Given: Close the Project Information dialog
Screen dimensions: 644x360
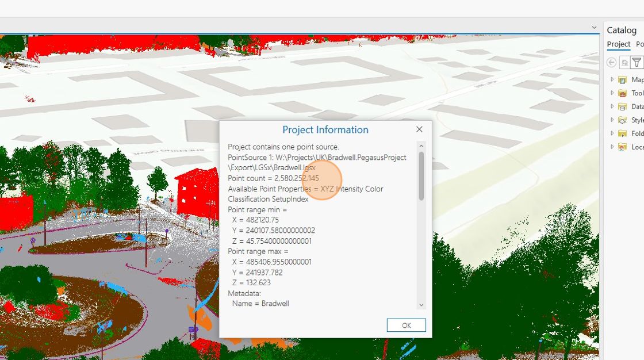Looking at the screenshot, I should [419, 129].
